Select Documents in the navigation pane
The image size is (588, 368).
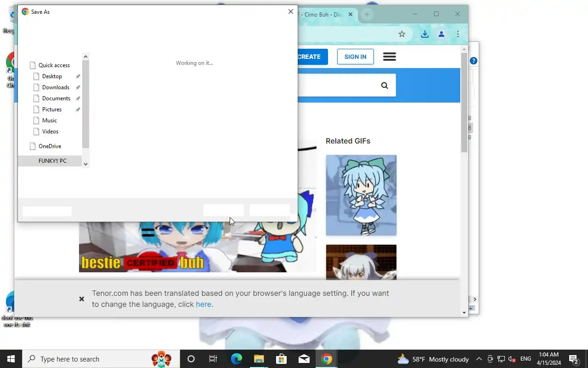point(56,98)
